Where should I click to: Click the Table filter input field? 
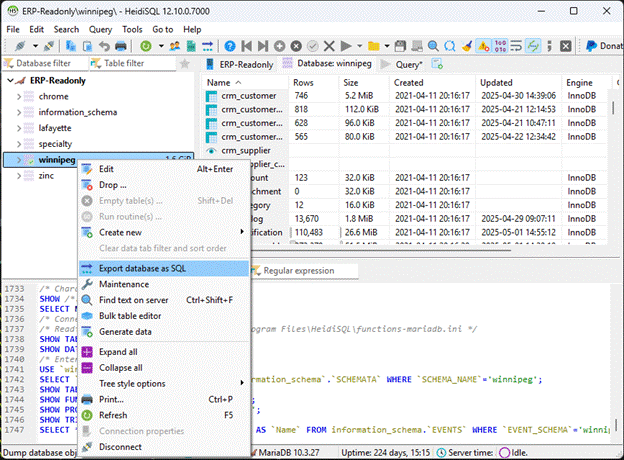point(133,63)
